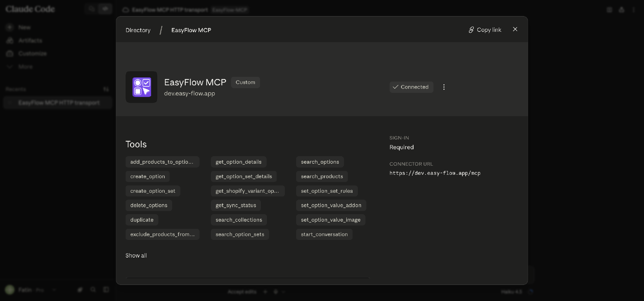Screen dimensions: 644x301
Task: Click the plus icon beside Accept edits
Action: 265,292
